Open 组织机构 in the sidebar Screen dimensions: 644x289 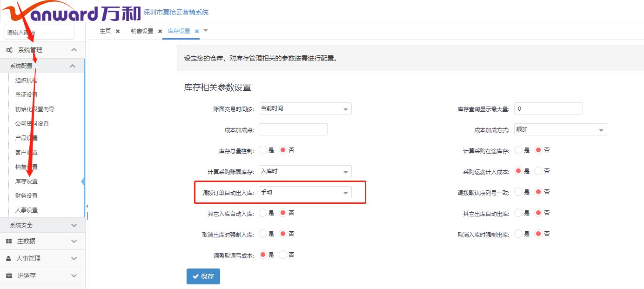click(27, 81)
